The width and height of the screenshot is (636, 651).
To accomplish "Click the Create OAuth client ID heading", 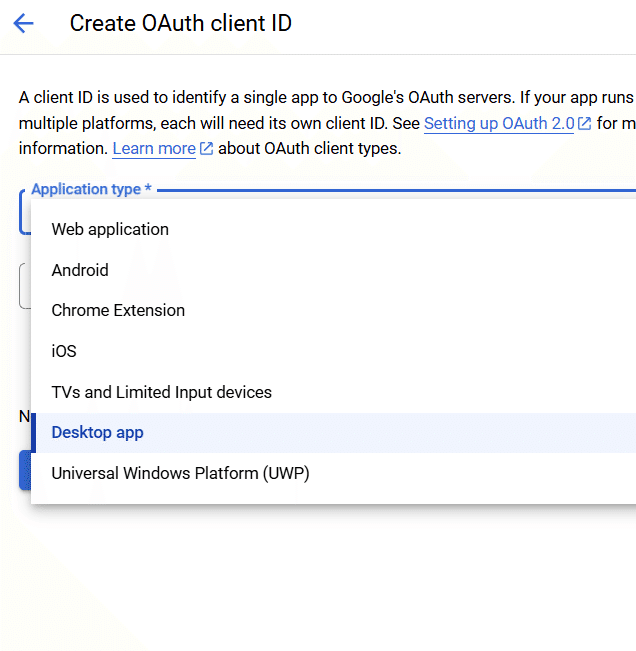I will pos(181,23).
